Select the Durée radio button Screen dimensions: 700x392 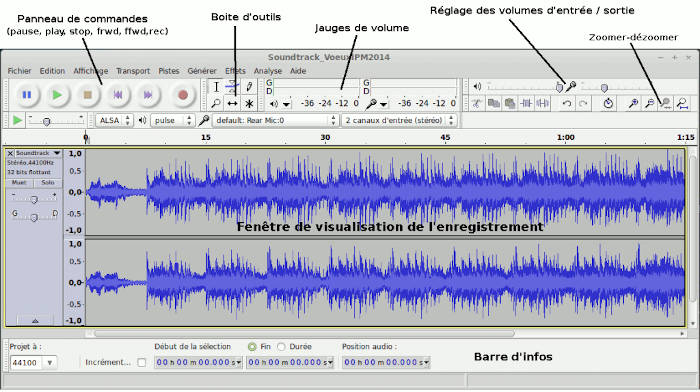click(281, 347)
